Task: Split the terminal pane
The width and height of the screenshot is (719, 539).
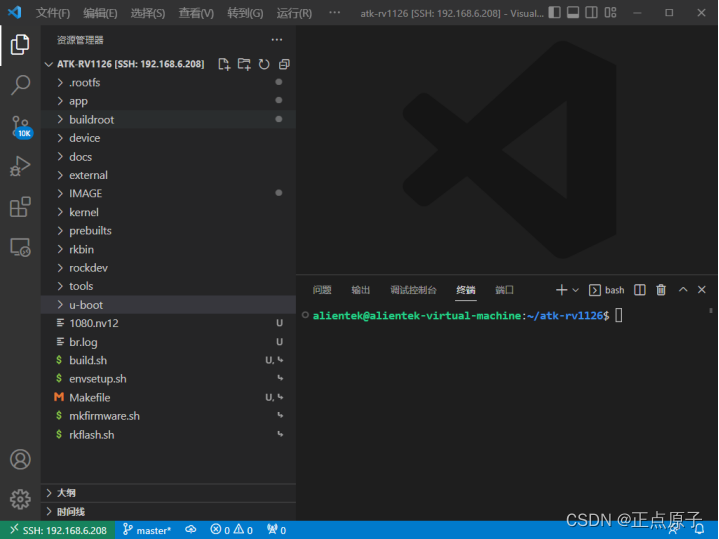Action: click(x=640, y=290)
